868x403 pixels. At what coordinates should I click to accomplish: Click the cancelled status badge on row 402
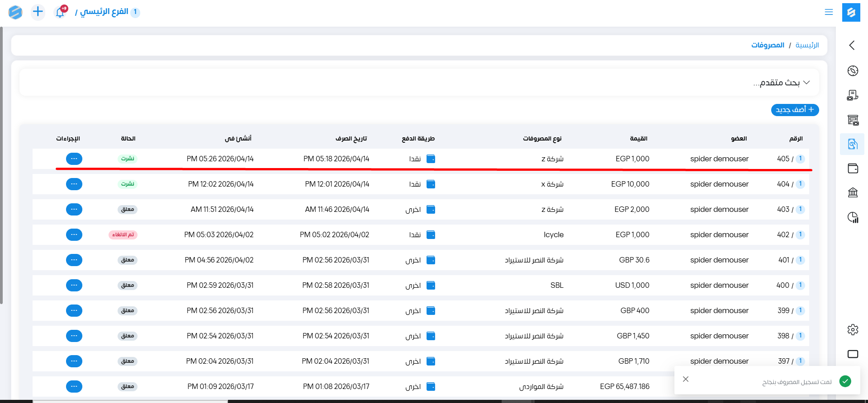click(123, 235)
